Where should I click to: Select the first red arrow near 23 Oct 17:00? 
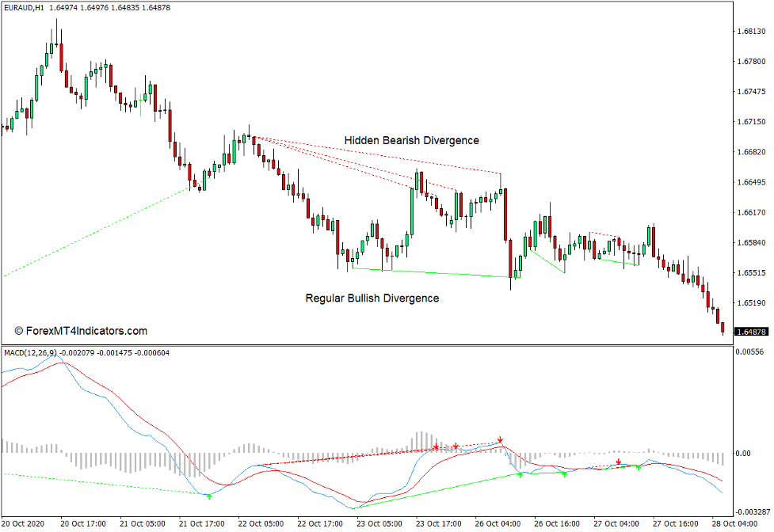436,446
